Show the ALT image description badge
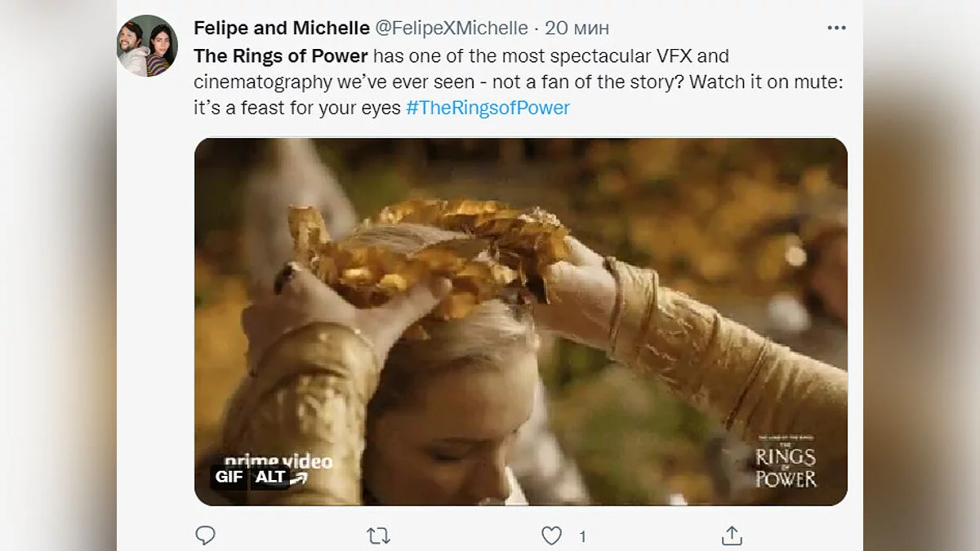The height and width of the screenshot is (551, 980). click(x=270, y=477)
